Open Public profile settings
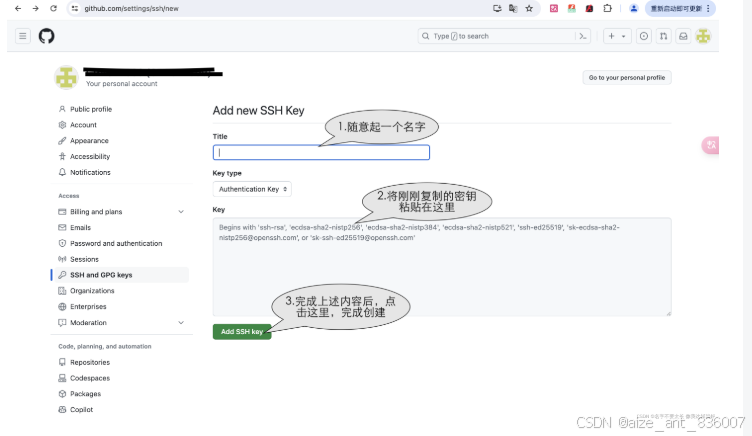 (91, 109)
